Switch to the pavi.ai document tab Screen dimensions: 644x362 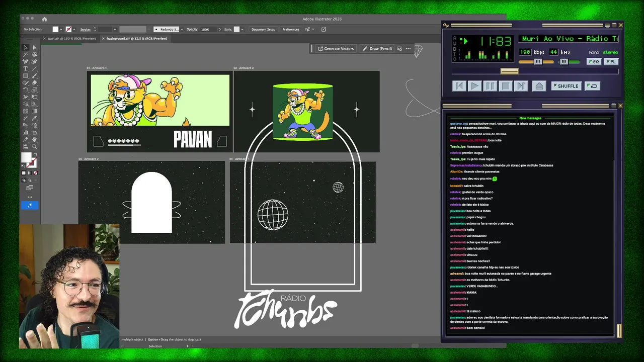click(x=72, y=38)
